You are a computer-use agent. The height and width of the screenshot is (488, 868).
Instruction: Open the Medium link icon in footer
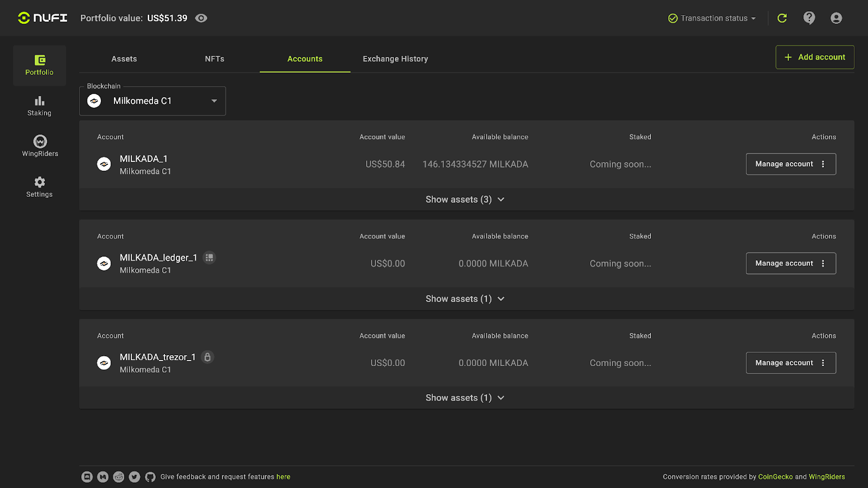(103, 477)
